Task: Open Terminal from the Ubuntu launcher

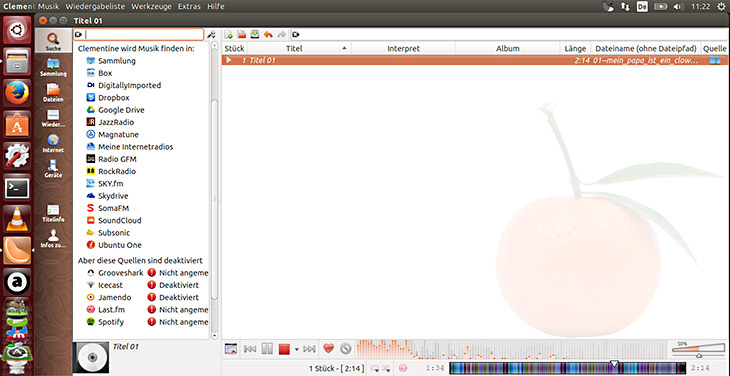Action: 17,188
